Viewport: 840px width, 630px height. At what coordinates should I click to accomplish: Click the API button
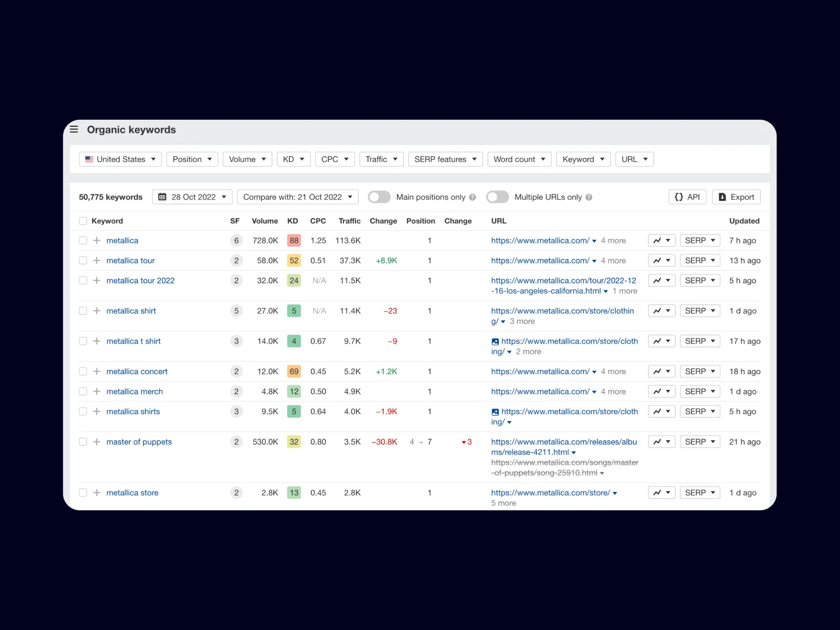687,197
